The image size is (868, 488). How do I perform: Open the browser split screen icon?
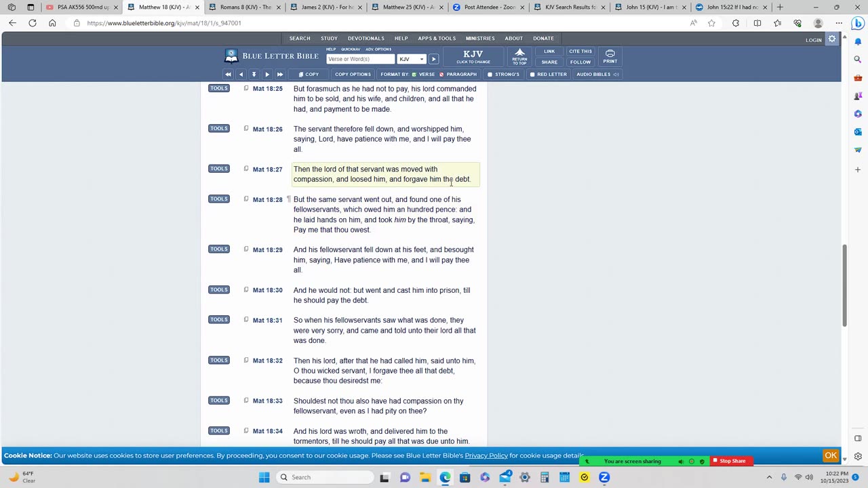pos(757,23)
